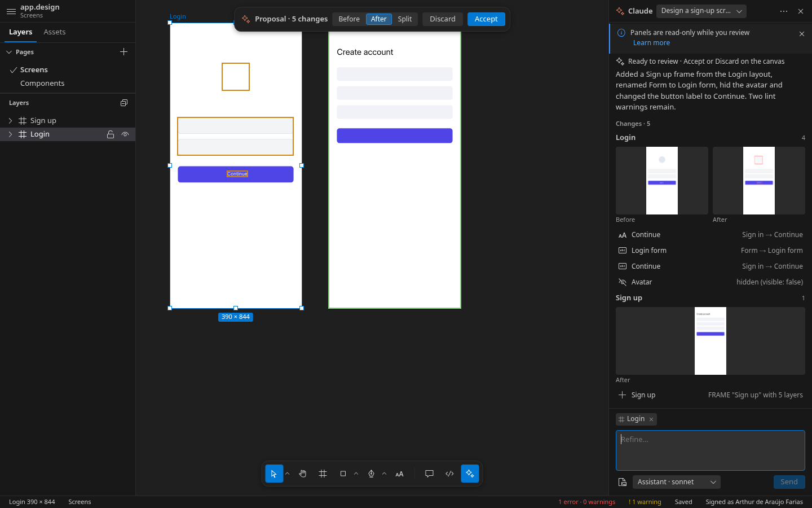The image size is (812, 508).
Task: Accept the proposal
Action: 486,19
